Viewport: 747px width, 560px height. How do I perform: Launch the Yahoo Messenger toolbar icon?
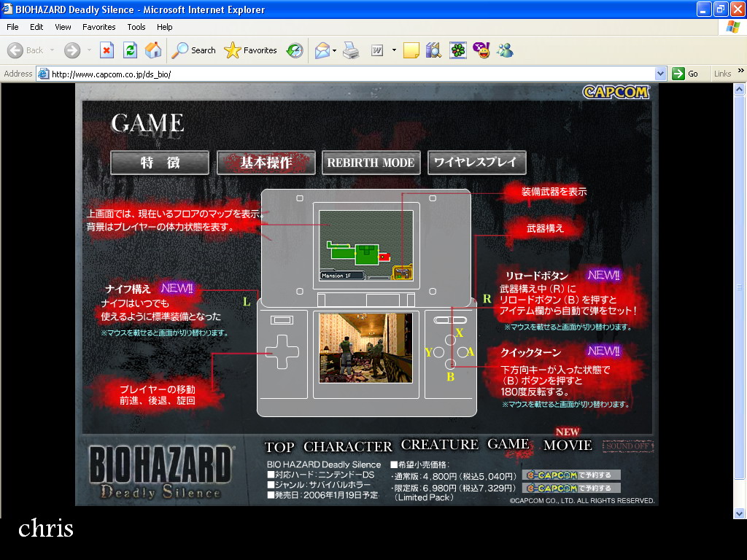tap(481, 50)
